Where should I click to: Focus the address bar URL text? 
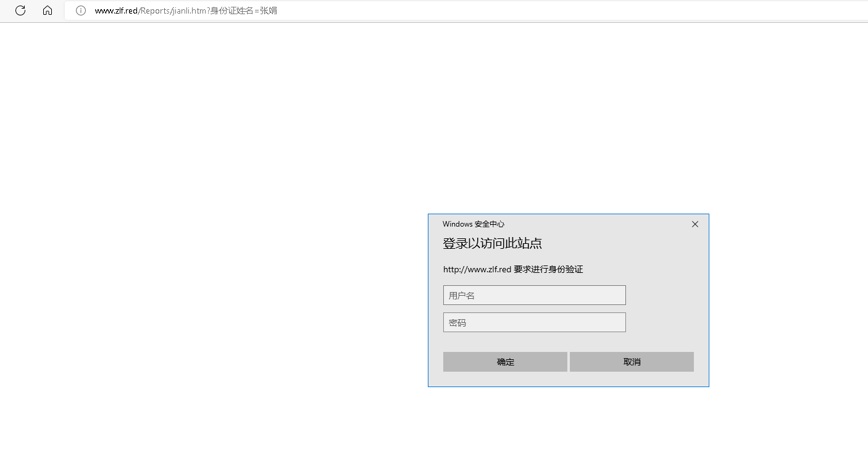pos(186,10)
